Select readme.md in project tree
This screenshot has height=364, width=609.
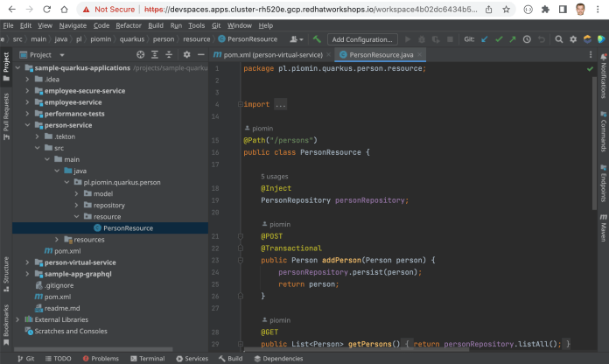pyautogui.click(x=62, y=308)
